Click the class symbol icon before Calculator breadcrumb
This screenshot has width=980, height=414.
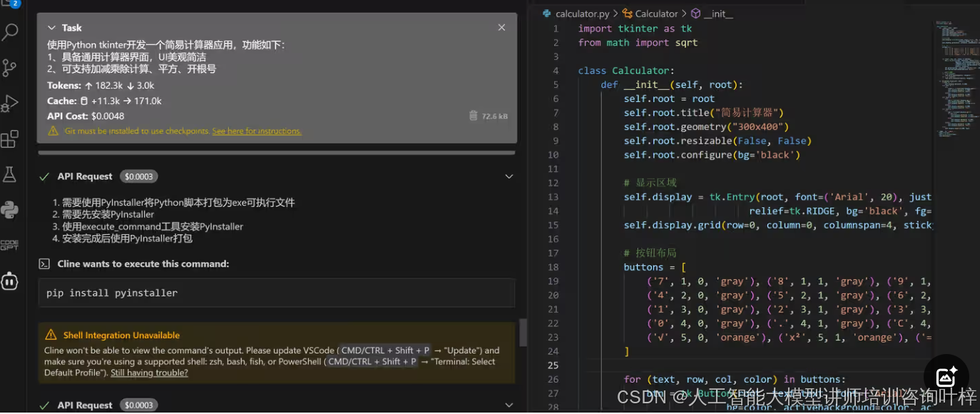coord(627,14)
